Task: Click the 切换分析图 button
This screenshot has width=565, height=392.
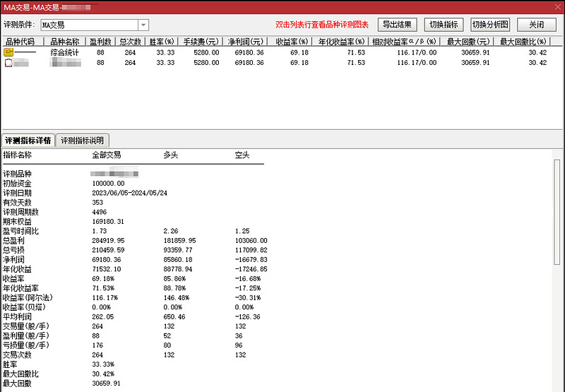Action: click(490, 25)
